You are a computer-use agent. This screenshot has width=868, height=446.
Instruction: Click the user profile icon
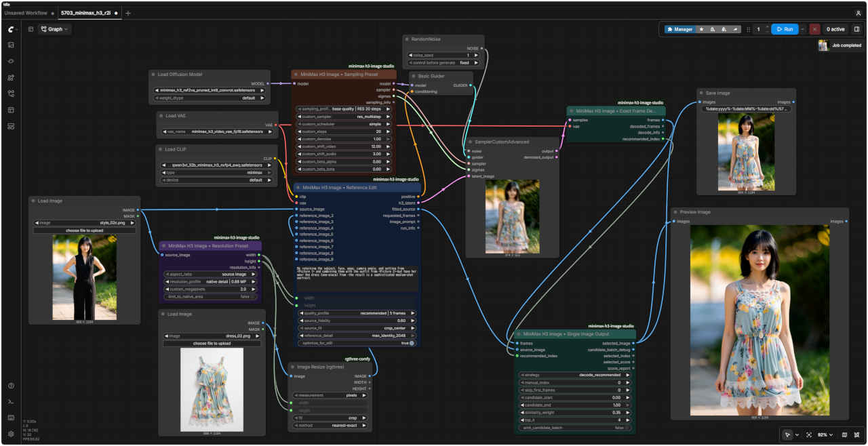click(x=858, y=13)
